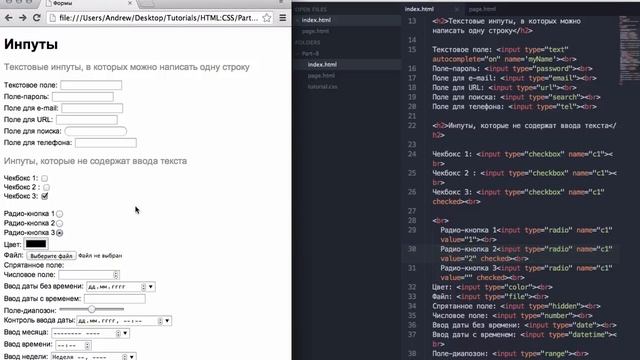Focus the Текстовое поле input
The width and height of the screenshot is (640, 360).
pyautogui.click(x=91, y=85)
